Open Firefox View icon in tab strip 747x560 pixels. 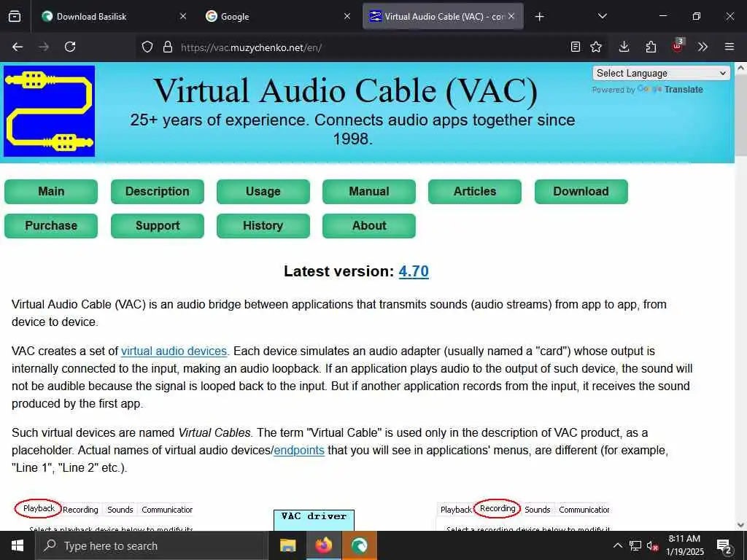pyautogui.click(x=15, y=17)
